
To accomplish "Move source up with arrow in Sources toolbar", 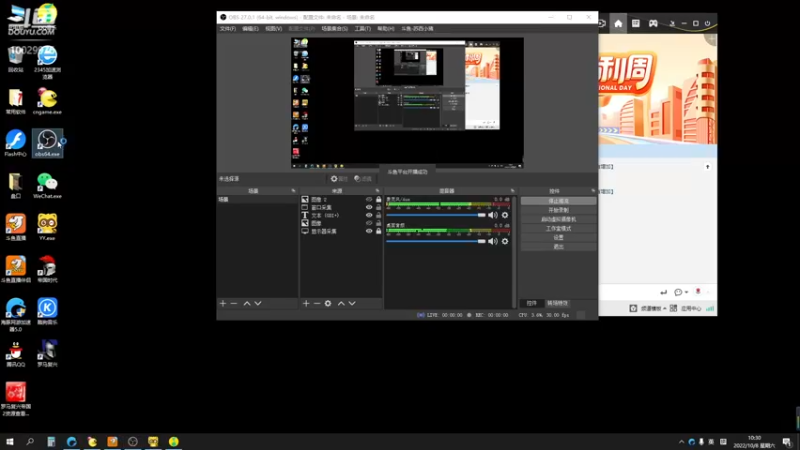I will pyautogui.click(x=341, y=304).
